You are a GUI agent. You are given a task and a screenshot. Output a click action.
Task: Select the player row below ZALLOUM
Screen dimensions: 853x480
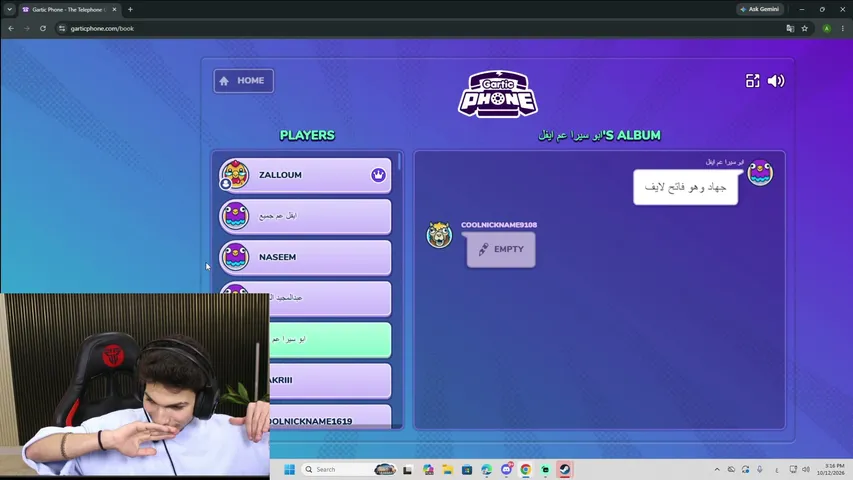tap(305, 216)
